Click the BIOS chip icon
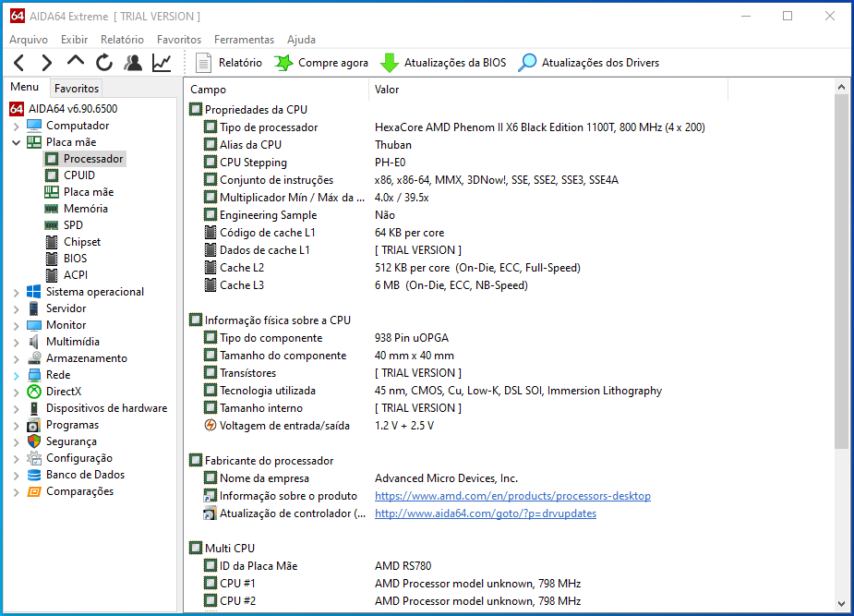The height and width of the screenshot is (616, 854). (52, 259)
